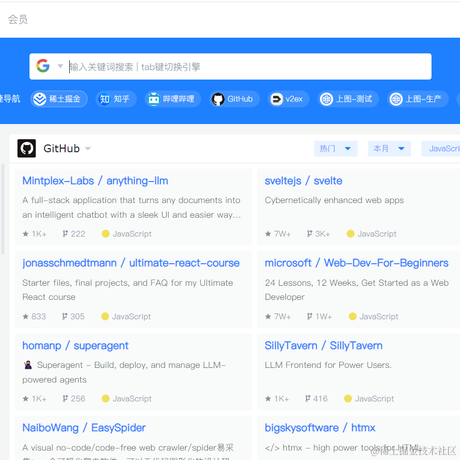Open jonasschmedtmann / ultimate-react-course repository
The height and width of the screenshot is (460, 460).
pyautogui.click(x=131, y=263)
